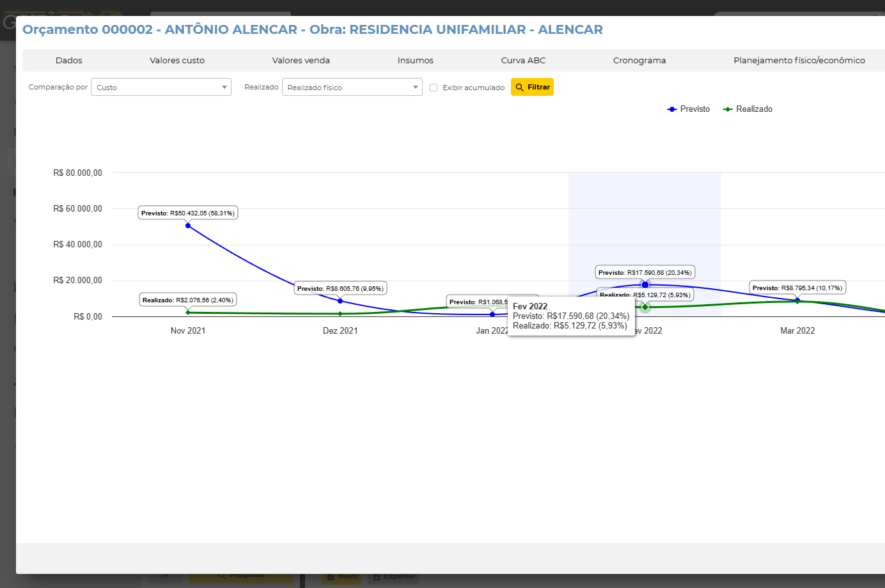Go to the Insumos tab
885x588 pixels.
click(x=415, y=61)
